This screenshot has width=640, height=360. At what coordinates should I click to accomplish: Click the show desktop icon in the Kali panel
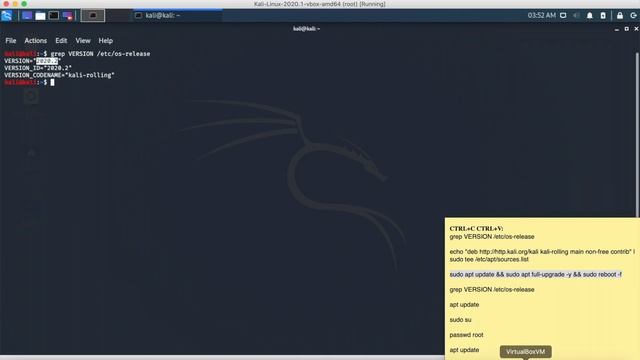[27, 16]
